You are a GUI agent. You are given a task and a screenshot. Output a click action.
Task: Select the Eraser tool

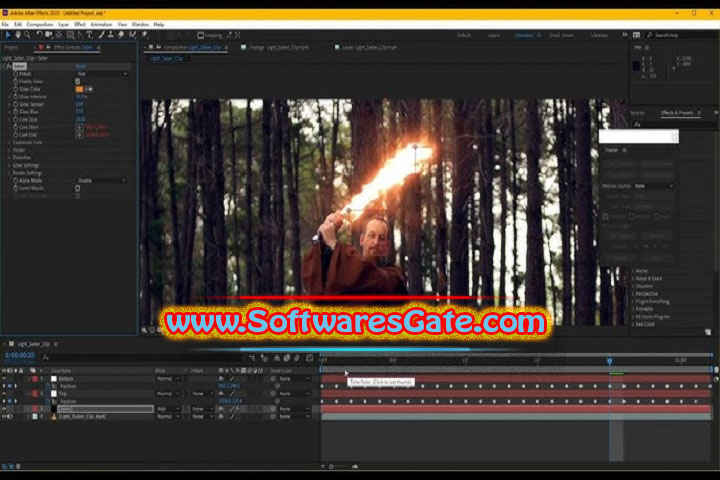121,35
